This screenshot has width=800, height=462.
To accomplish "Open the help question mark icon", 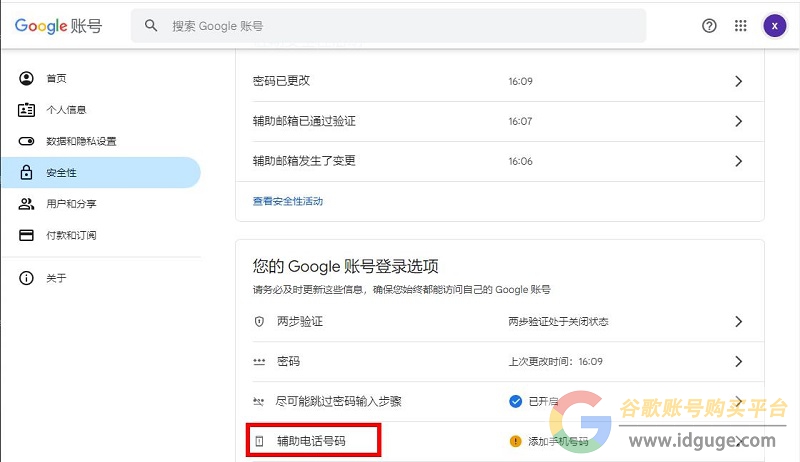I will 709,25.
